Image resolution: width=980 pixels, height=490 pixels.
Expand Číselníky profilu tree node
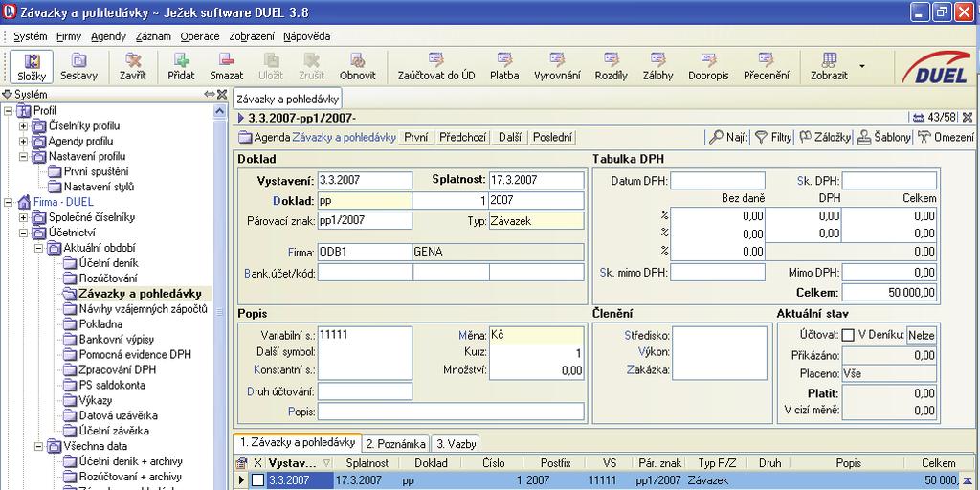coord(23,125)
